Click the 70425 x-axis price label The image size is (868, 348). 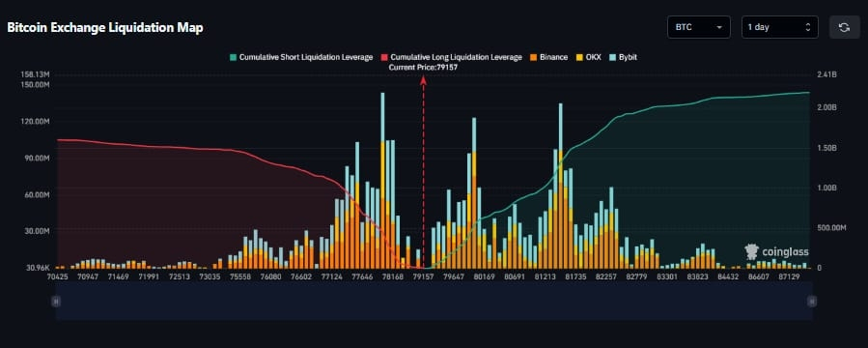point(59,276)
